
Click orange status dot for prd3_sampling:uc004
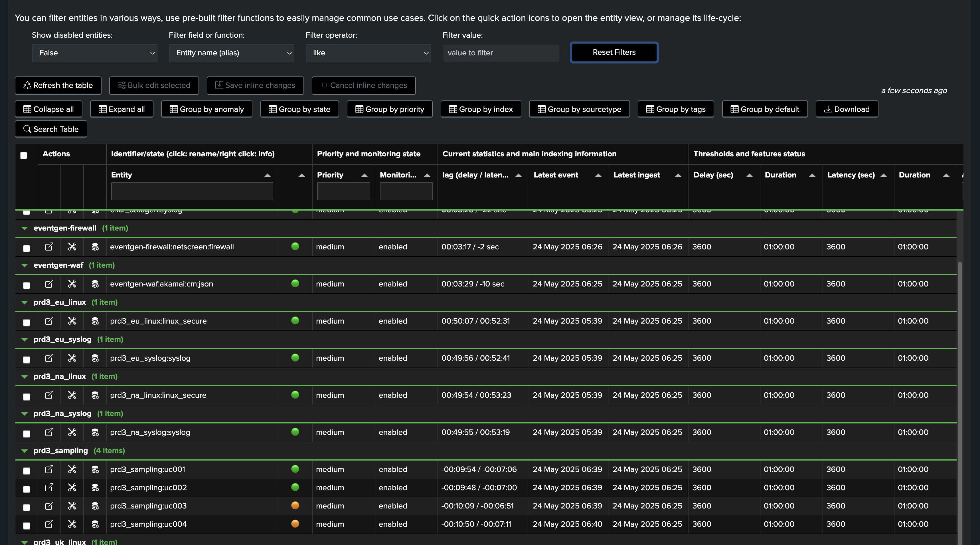[295, 524]
